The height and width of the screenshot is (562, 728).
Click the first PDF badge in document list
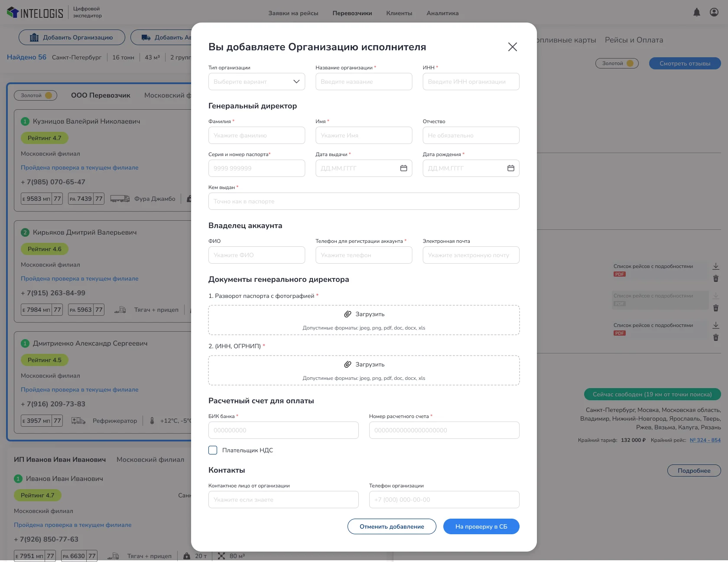click(620, 274)
